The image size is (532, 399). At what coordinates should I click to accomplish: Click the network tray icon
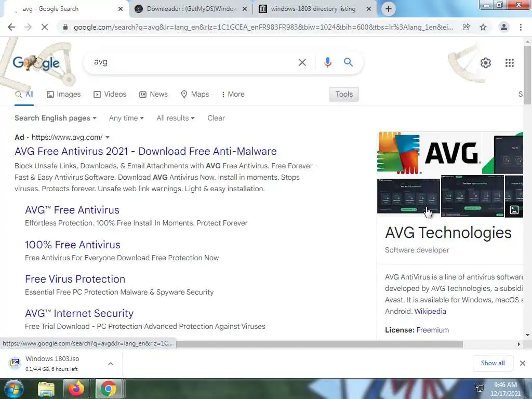[x=480, y=389]
